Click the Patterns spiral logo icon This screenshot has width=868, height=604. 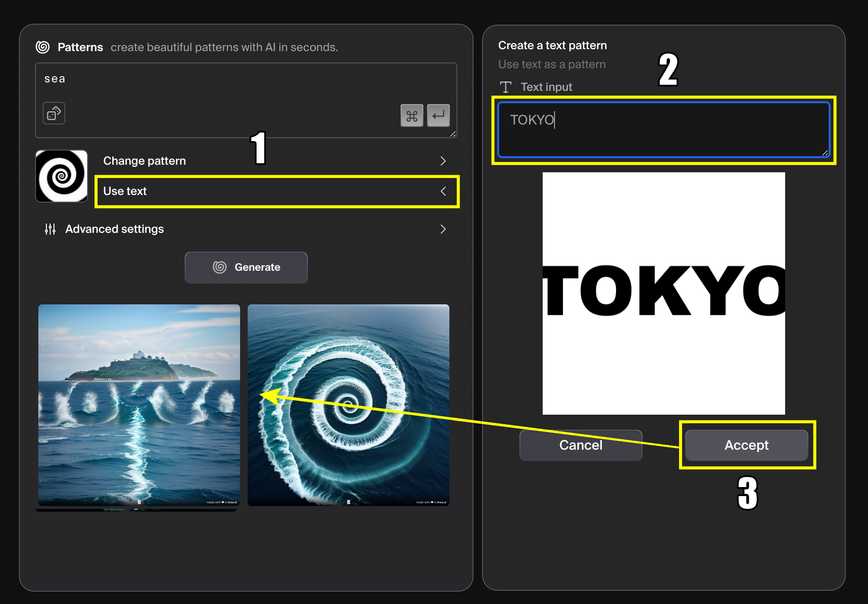tap(43, 47)
